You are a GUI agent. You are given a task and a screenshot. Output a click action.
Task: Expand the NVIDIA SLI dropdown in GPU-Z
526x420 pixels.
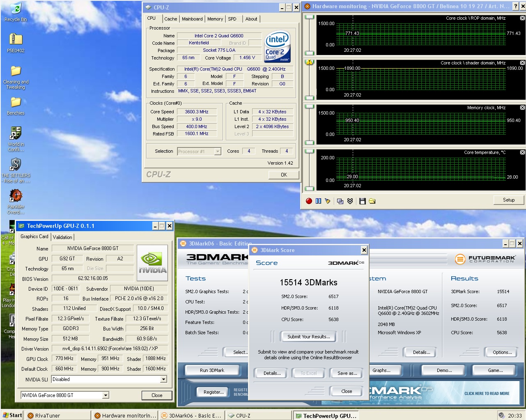(x=163, y=379)
